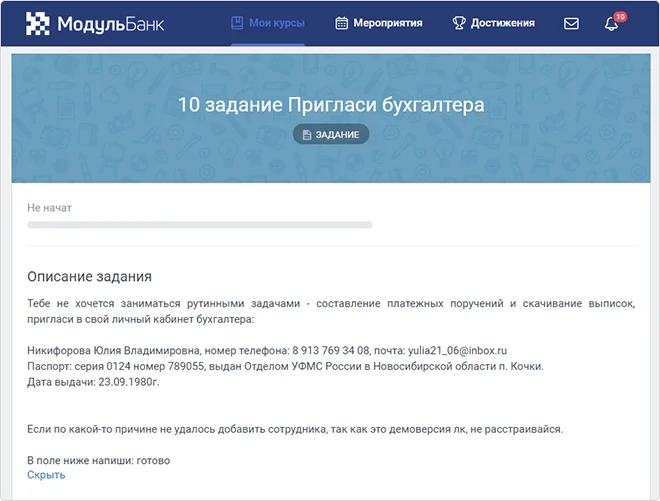Click the calendar icon beside Мероприятия
Image resolution: width=660 pixels, height=501 pixels.
(x=342, y=23)
